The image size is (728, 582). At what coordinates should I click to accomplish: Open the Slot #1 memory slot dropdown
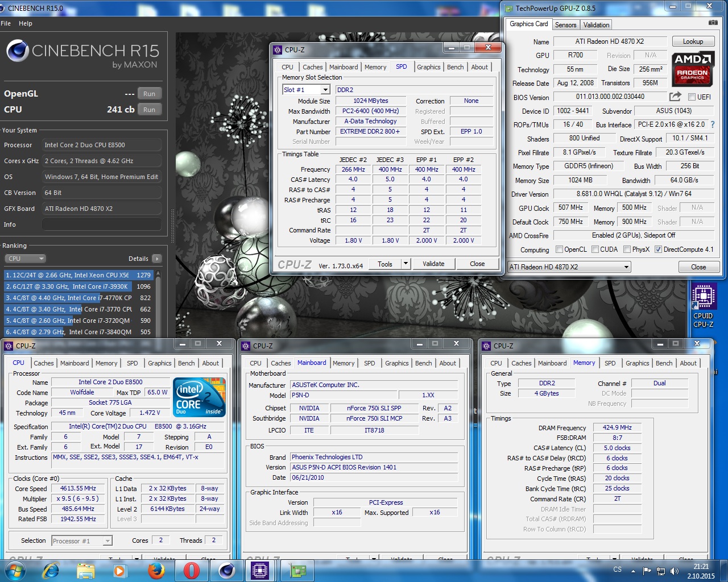tap(325, 90)
